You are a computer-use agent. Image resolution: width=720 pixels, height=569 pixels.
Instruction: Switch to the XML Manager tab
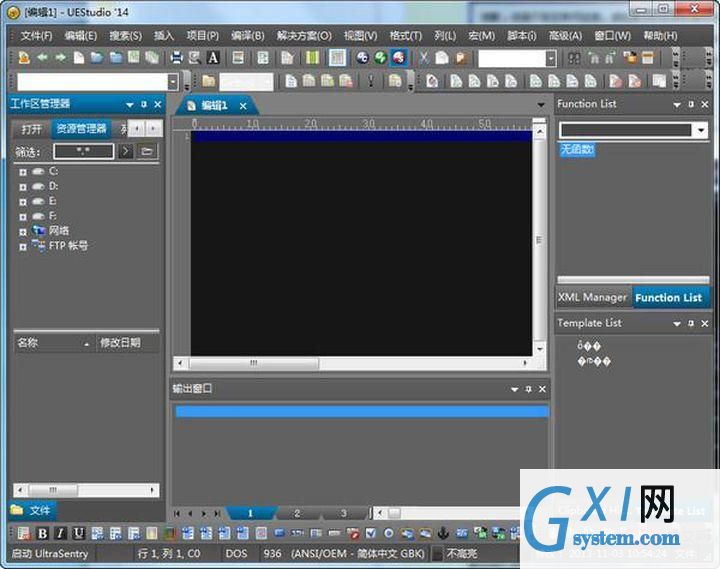592,298
